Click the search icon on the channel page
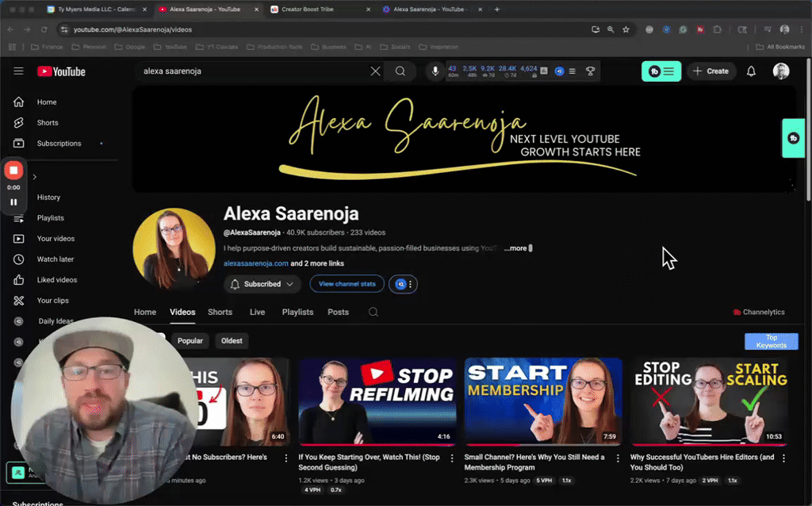Screen dimensions: 812x506 [x=373, y=312]
